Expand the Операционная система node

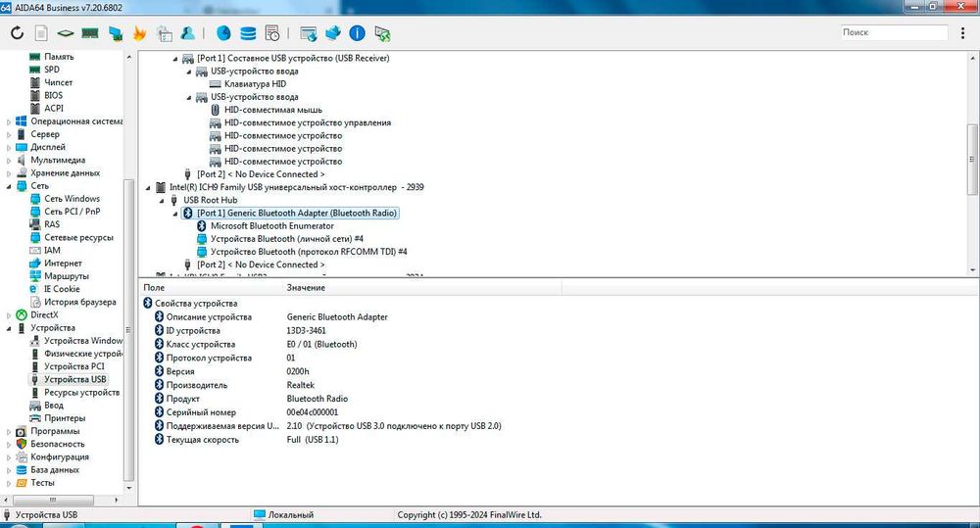tap(9, 121)
